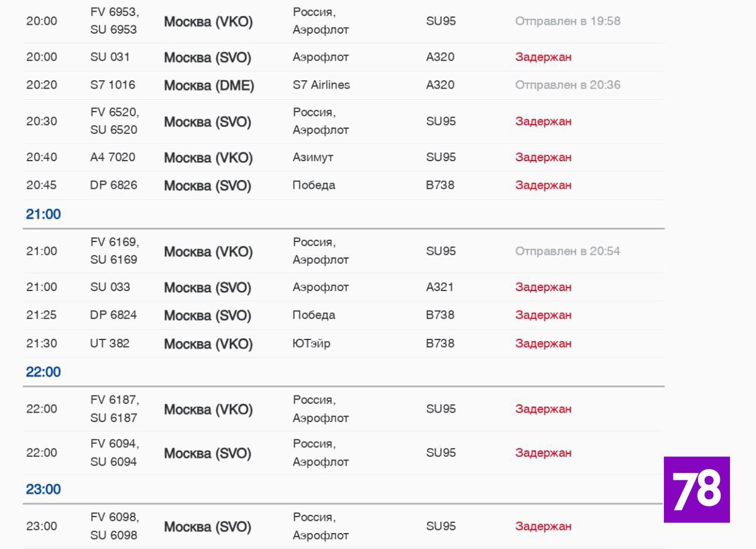Click the 21:00 hour section header

43,214
